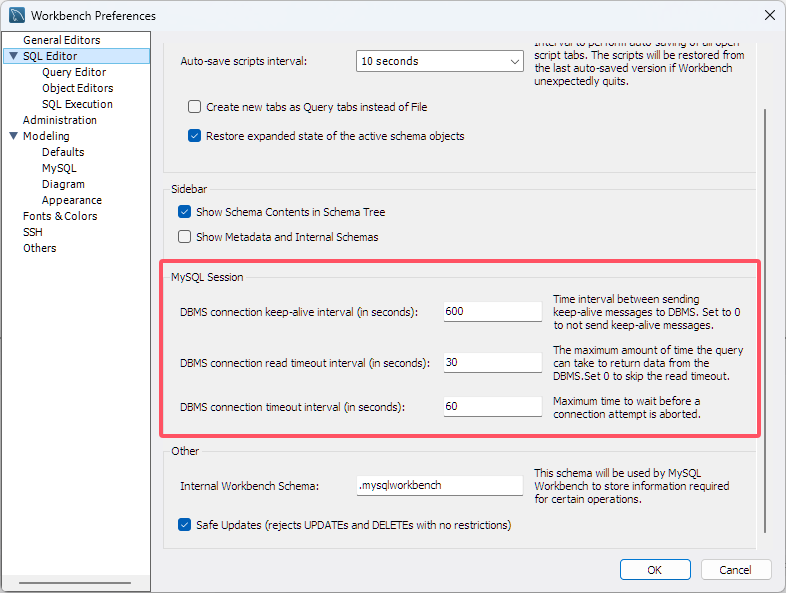786x593 pixels.
Task: Toggle Show Schema Contents in Schema Tree
Action: [x=184, y=212]
